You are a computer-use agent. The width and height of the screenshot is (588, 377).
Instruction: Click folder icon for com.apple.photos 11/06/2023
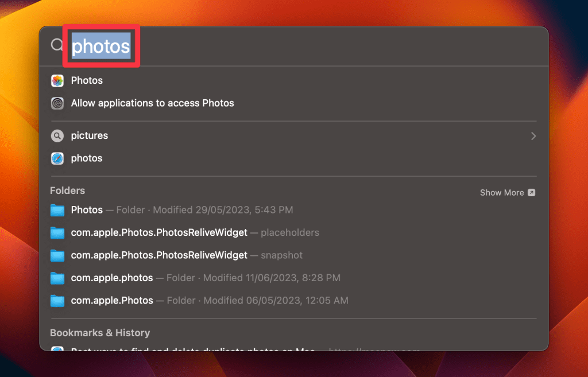pos(57,278)
